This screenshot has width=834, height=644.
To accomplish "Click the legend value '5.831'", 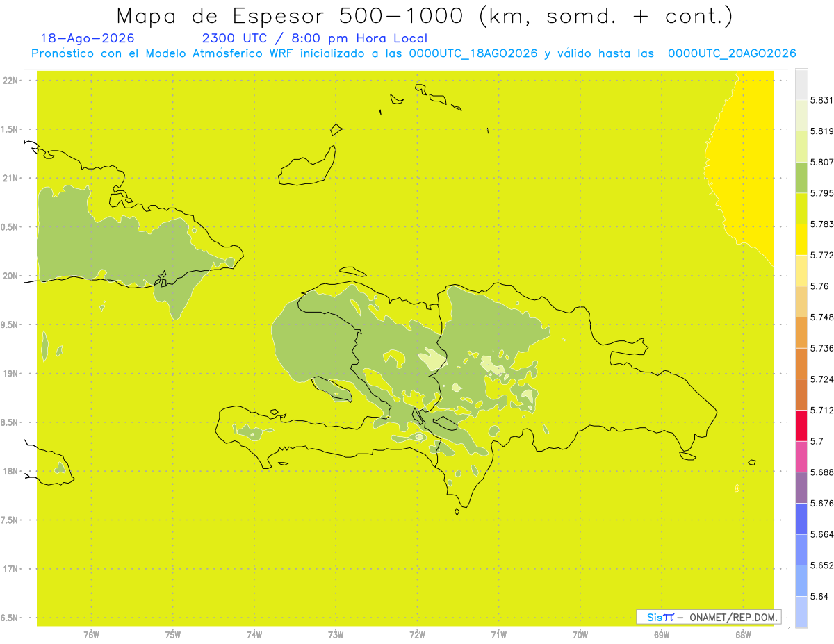I will 823,100.
